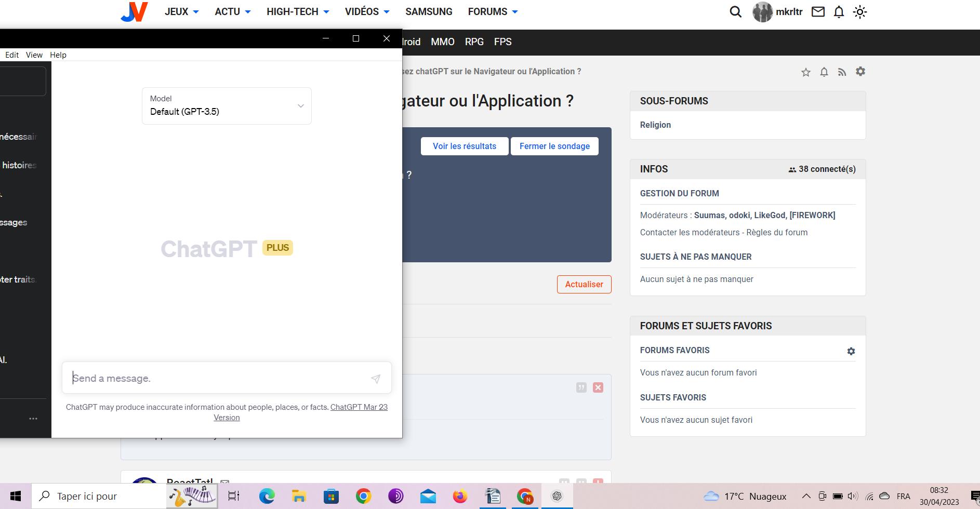The image size is (980, 509).
Task: Open the SAMSUNG navigation link
Action: [429, 11]
